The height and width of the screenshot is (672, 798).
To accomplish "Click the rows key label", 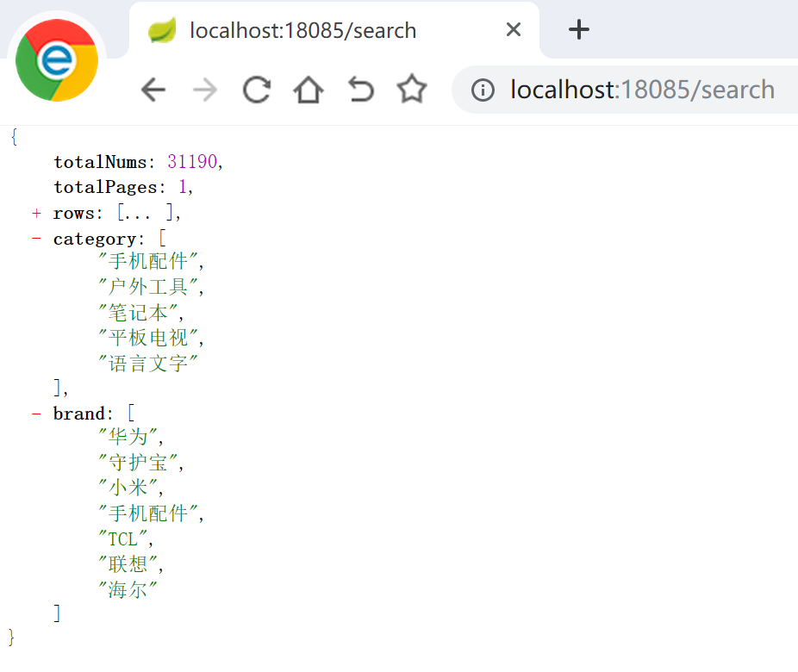I will 74,213.
